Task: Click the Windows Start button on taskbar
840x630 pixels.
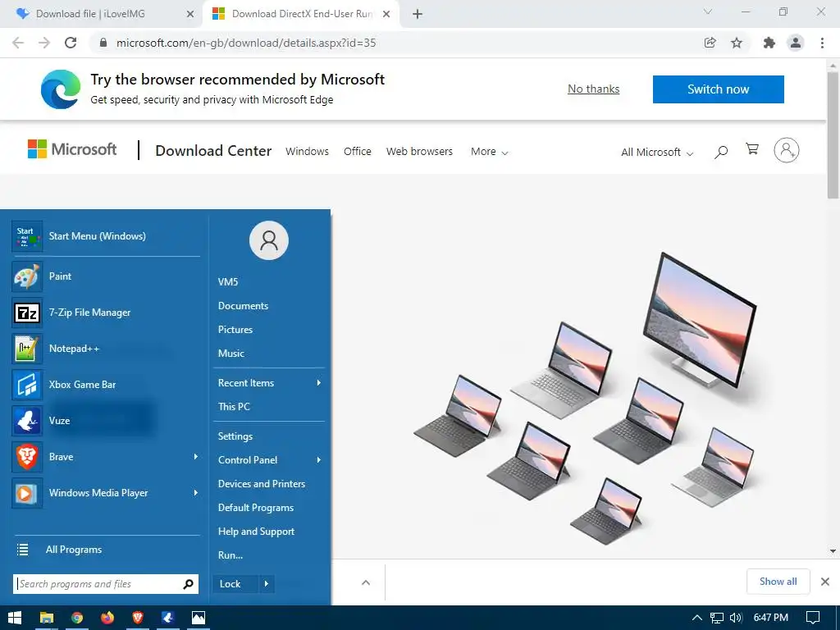Action: tap(15, 618)
